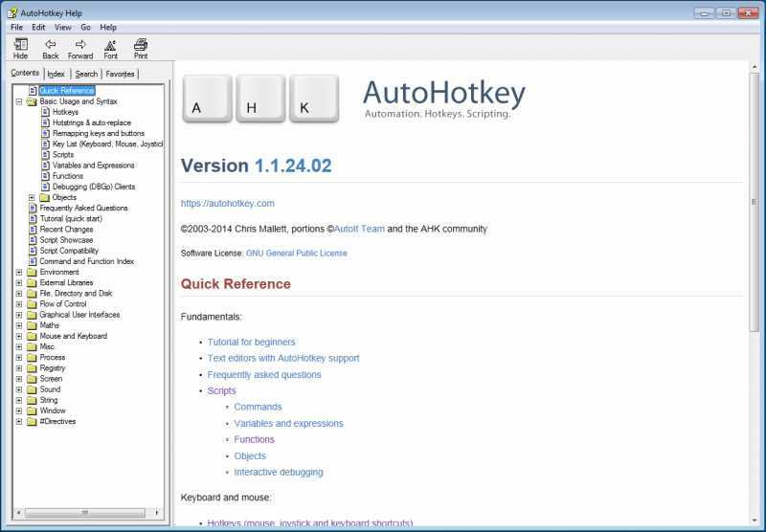766x532 pixels.
Task: Open the Help menu
Action: click(x=108, y=28)
